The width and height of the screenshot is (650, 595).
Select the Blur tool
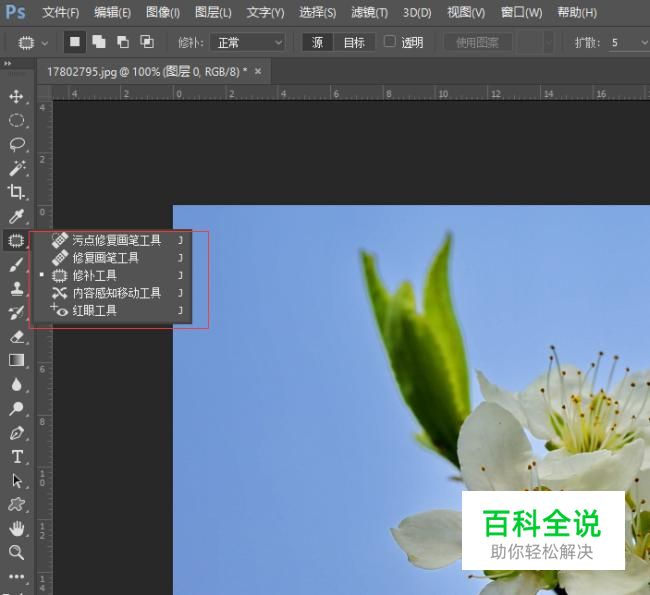click(16, 384)
